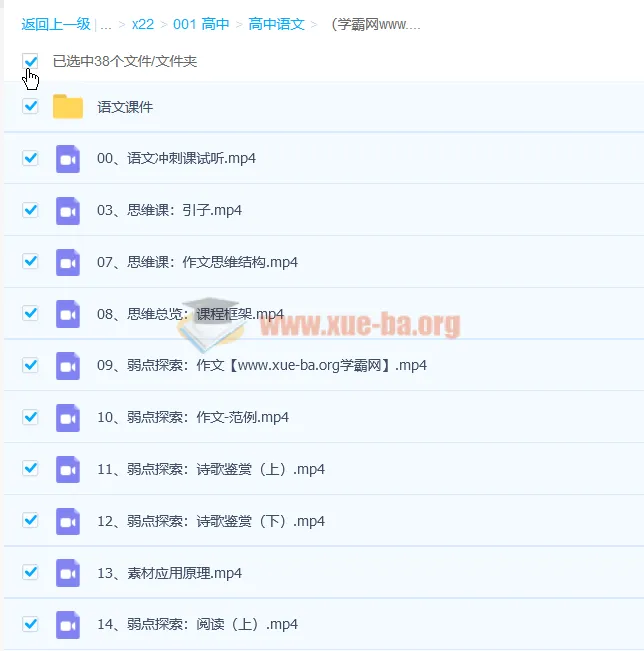Uncheck the 语文课件 folder checkbox
The image size is (644, 651).
30,106
